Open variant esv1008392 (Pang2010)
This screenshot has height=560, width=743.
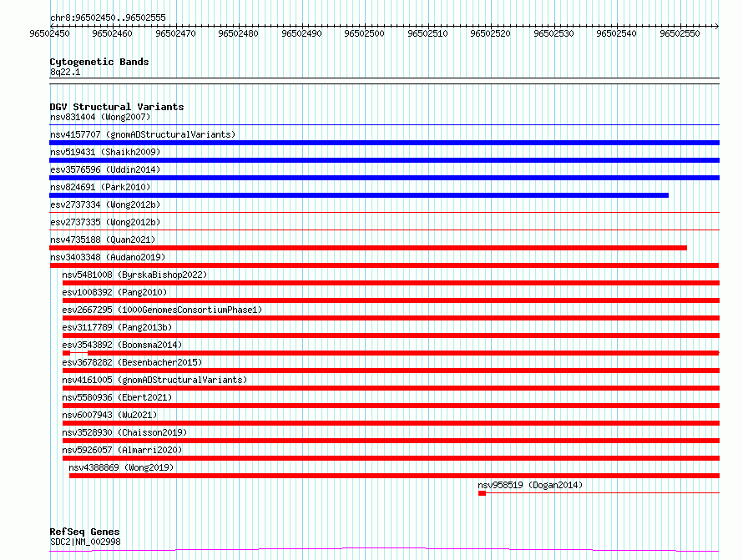[x=114, y=292]
